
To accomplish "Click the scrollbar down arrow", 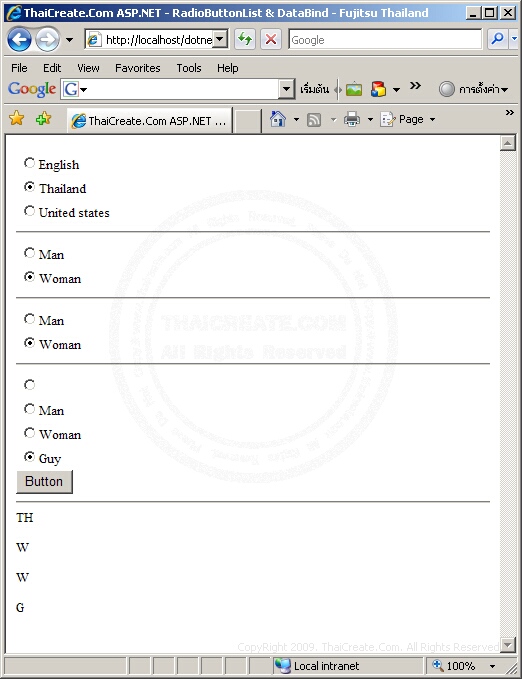I will pos(507,644).
